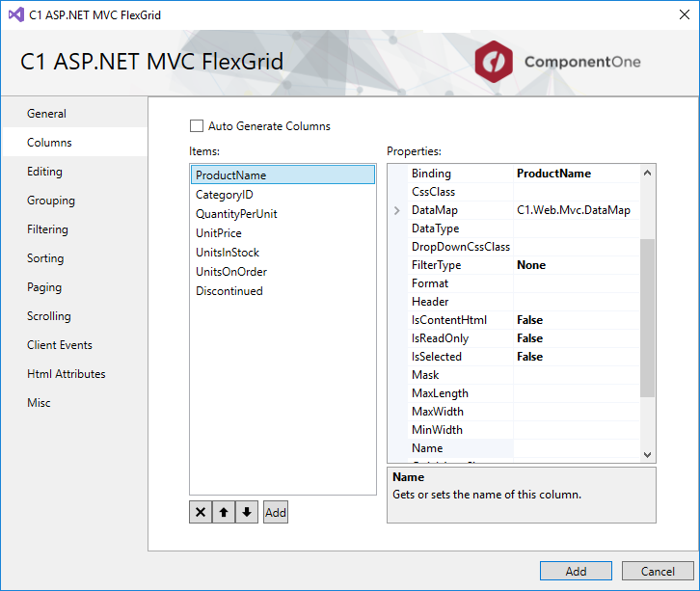Move selected item down with arrow icon
Screen dimensions: 700x591
(247, 513)
